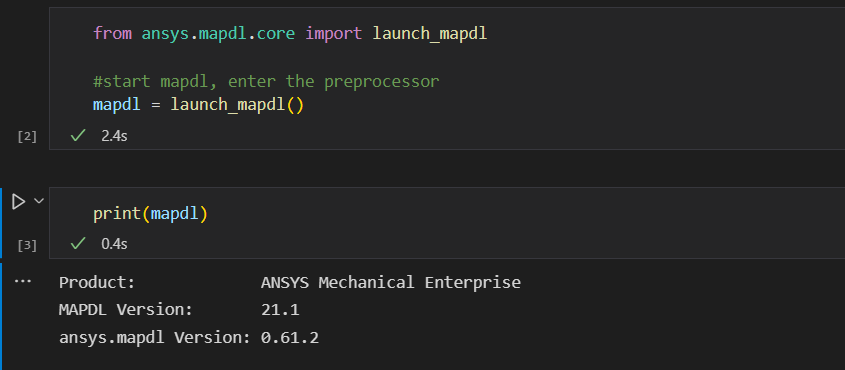Screen dimensions: 845x370
Task: Select the execution count [2] label
Action: click(x=27, y=136)
